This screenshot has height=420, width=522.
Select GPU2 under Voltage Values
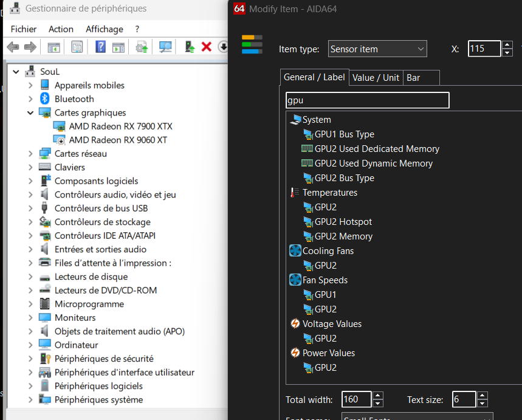[326, 338]
